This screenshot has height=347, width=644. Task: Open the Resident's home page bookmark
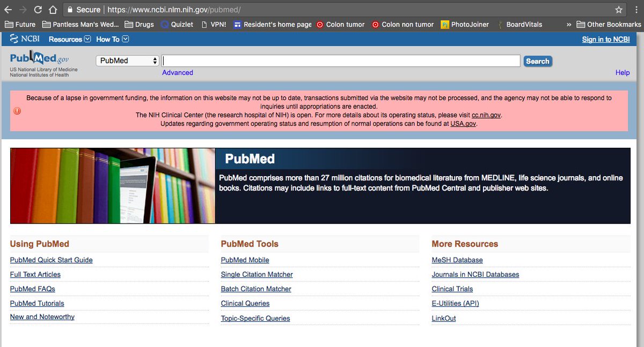(273, 24)
